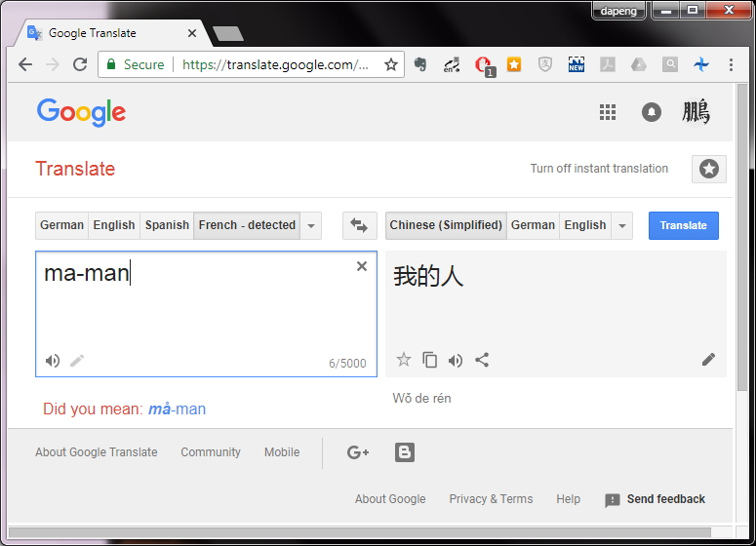Save translation with star icon
756x546 pixels.
pos(404,360)
